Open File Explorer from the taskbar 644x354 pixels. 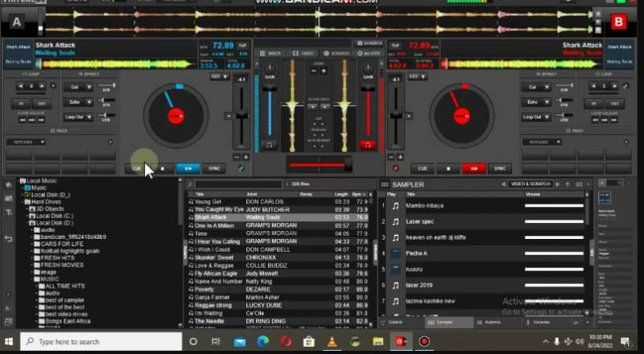pyautogui.click(x=378, y=341)
